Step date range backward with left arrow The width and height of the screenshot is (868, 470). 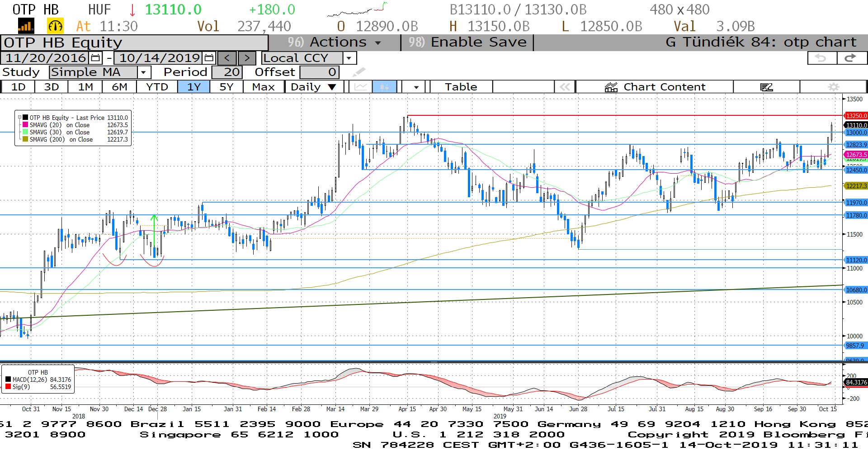tap(227, 58)
